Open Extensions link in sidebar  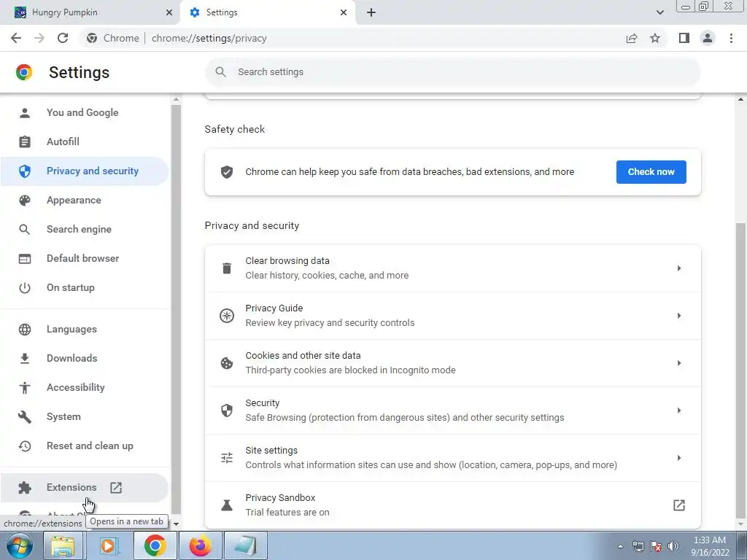[84, 488]
